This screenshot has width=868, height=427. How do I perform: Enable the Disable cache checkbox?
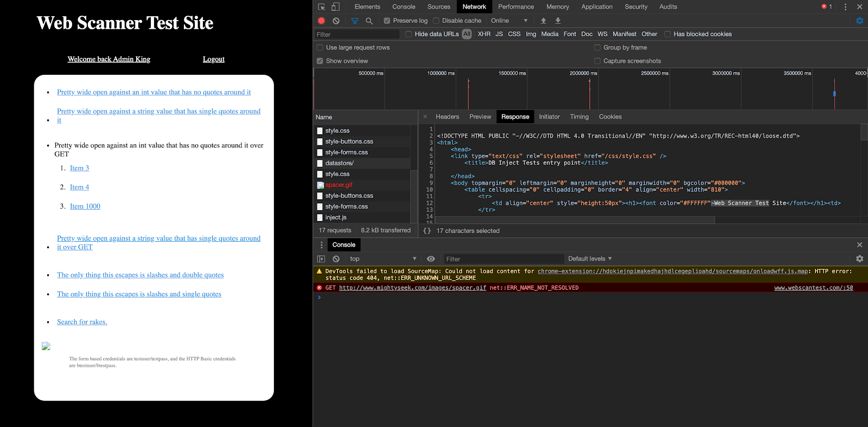click(x=436, y=21)
